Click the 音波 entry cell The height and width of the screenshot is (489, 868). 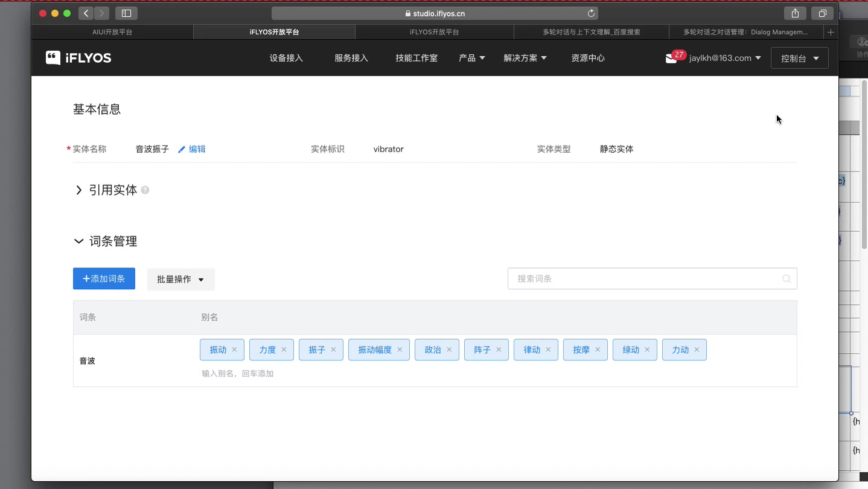point(88,361)
